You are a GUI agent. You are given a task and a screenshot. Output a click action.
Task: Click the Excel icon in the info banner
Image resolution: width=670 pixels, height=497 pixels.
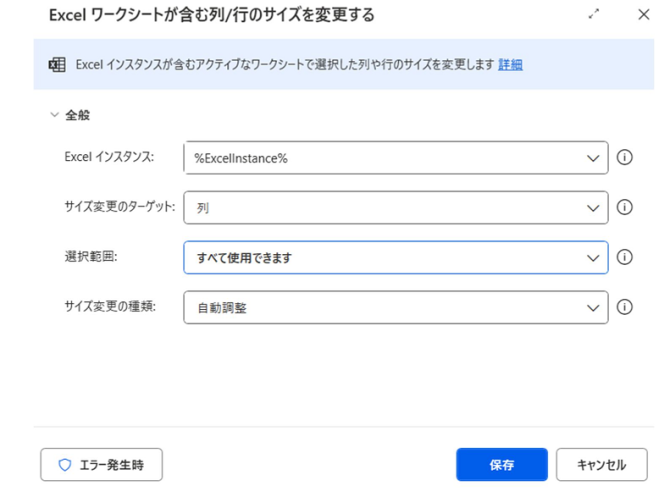click(x=57, y=65)
